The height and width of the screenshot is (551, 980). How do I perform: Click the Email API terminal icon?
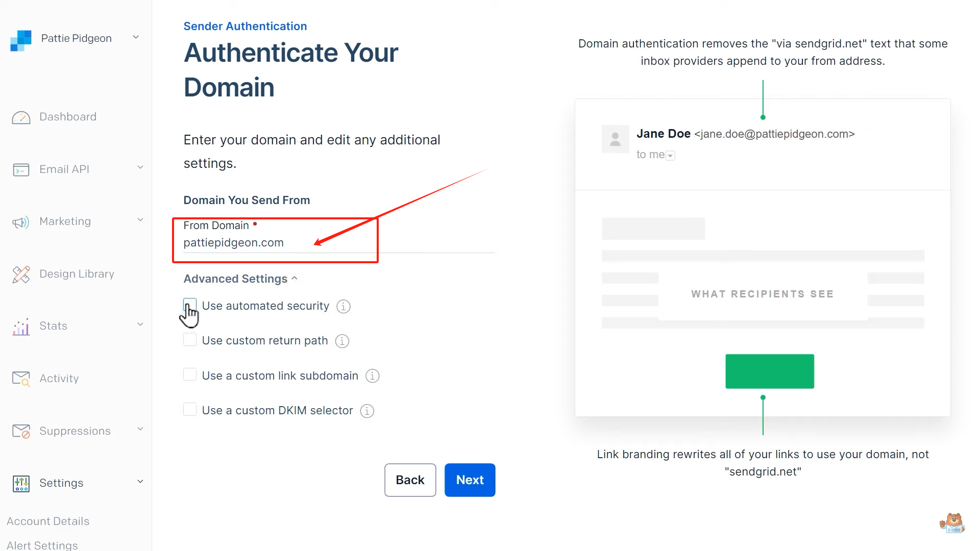(x=21, y=169)
